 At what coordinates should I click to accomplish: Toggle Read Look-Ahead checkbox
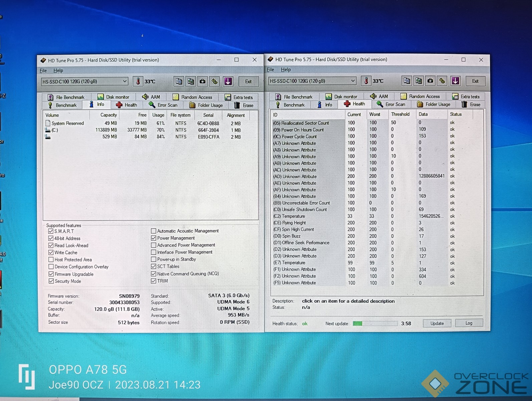51,245
